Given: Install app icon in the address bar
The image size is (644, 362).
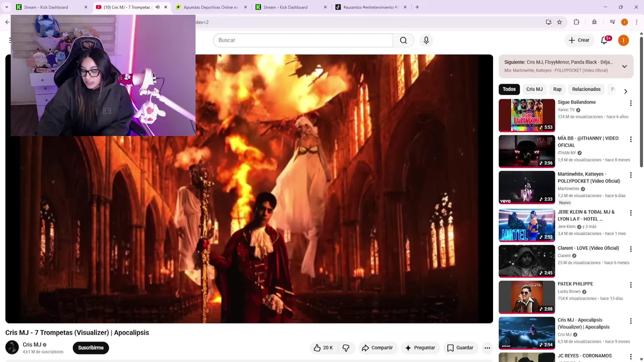Looking at the screenshot, I should pos(548,22).
